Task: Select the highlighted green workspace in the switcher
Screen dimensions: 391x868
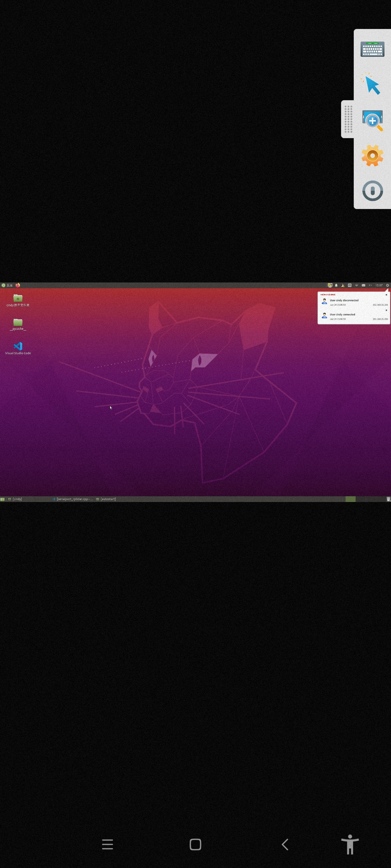Action: pyautogui.click(x=350, y=499)
